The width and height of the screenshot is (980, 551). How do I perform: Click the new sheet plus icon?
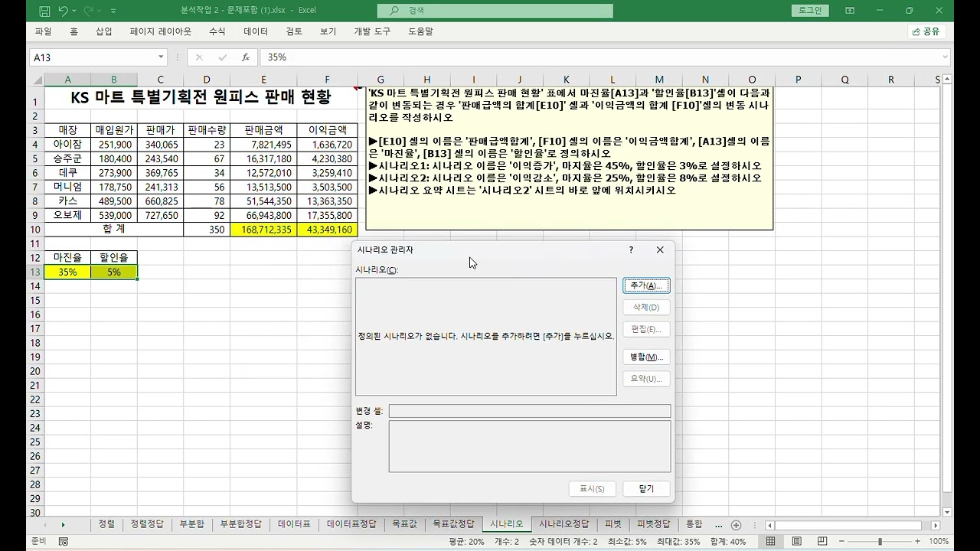click(x=736, y=525)
